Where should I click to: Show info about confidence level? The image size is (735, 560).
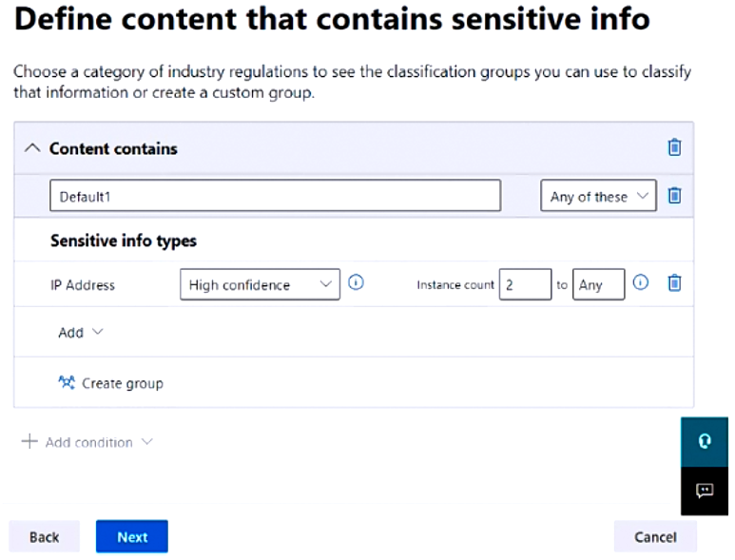pos(357,283)
